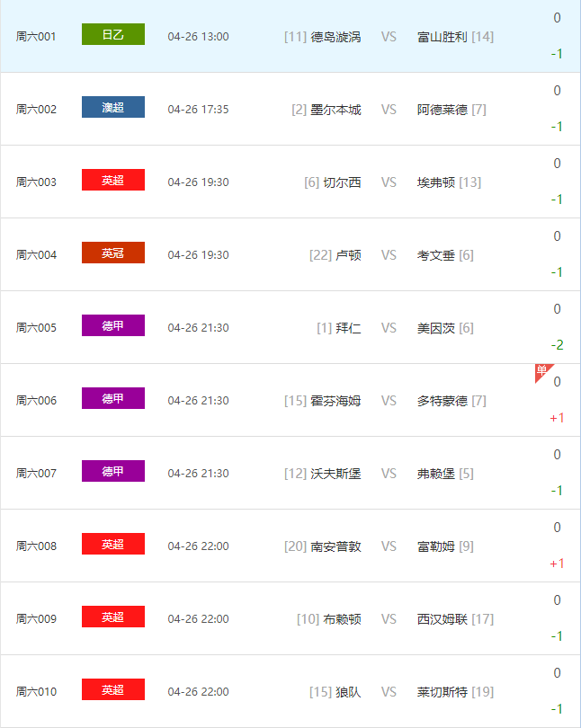Open team 阿德莱德
Viewport: 581px width, 728px height.
tap(442, 110)
